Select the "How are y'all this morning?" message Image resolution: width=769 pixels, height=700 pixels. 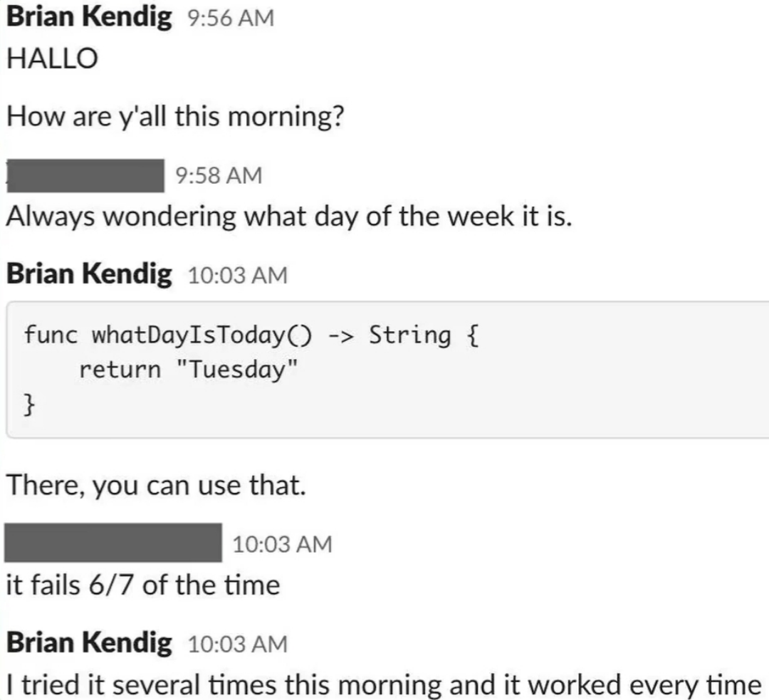click(x=175, y=116)
